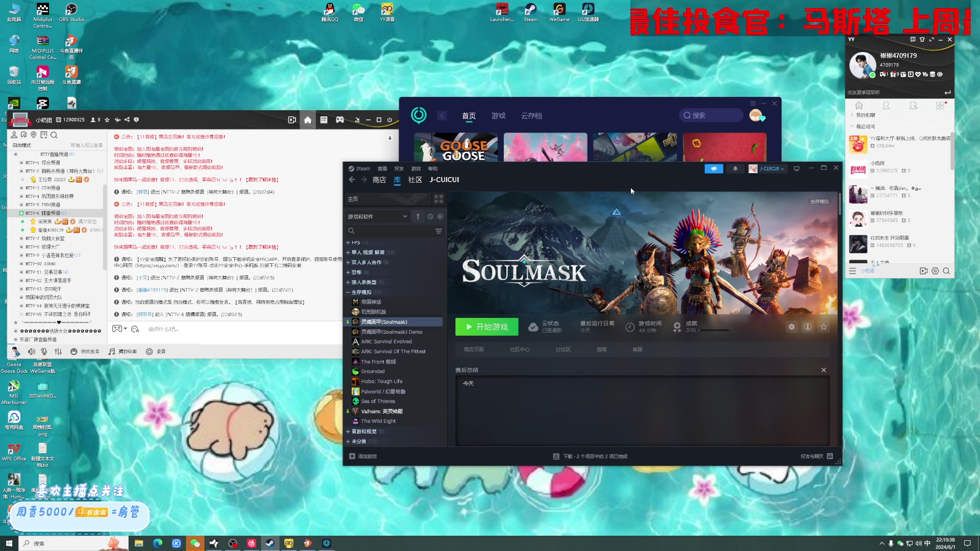Open 游戏 tab in UU accelerator window
Viewport: 980px width, 551px height.
[498, 116]
